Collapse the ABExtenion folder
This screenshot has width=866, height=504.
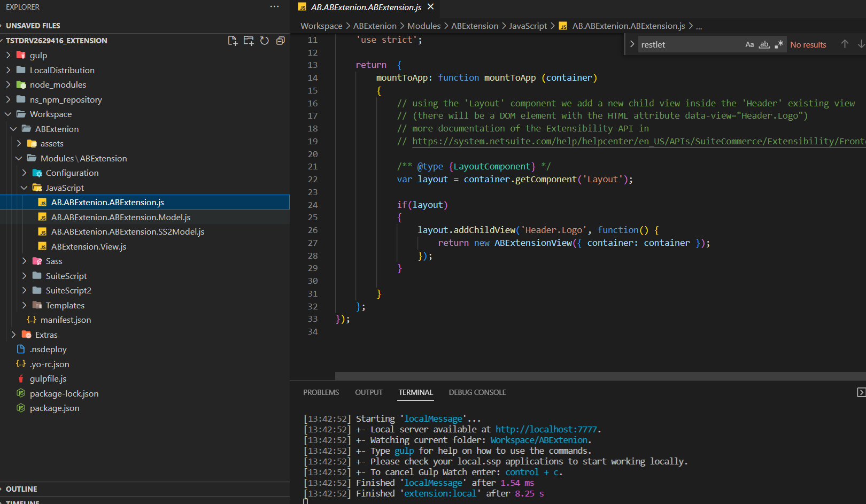13,129
